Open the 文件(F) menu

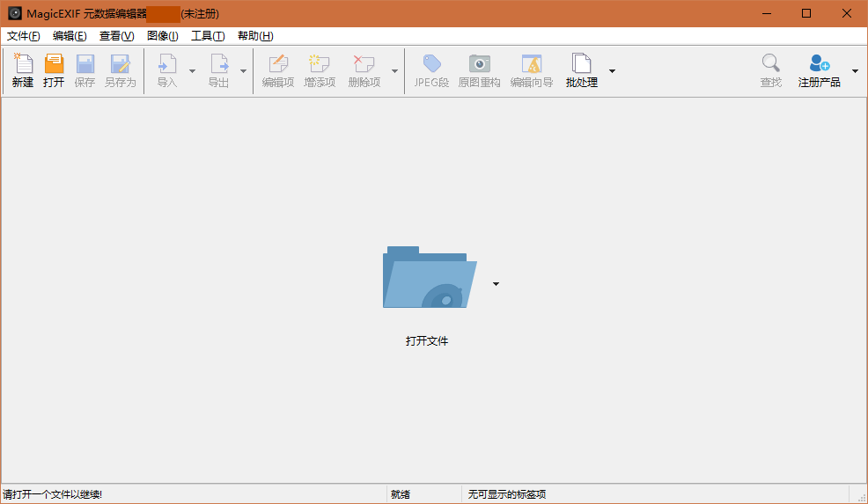(x=23, y=36)
